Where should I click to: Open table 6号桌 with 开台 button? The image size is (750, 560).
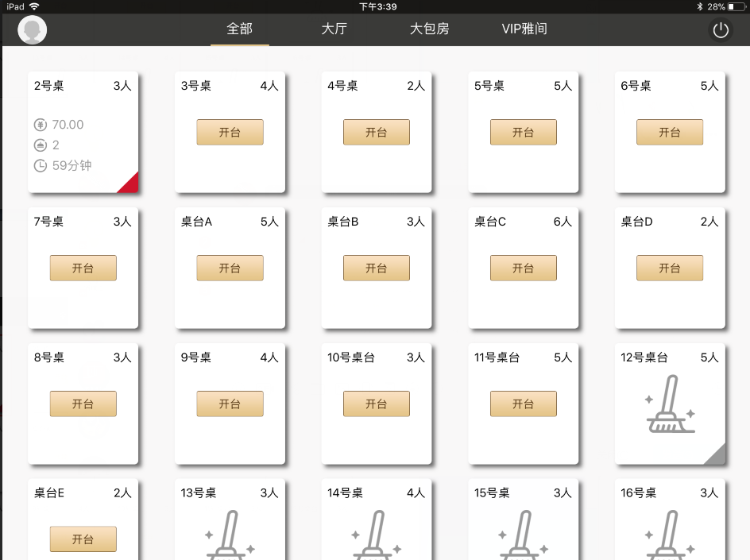(x=670, y=132)
